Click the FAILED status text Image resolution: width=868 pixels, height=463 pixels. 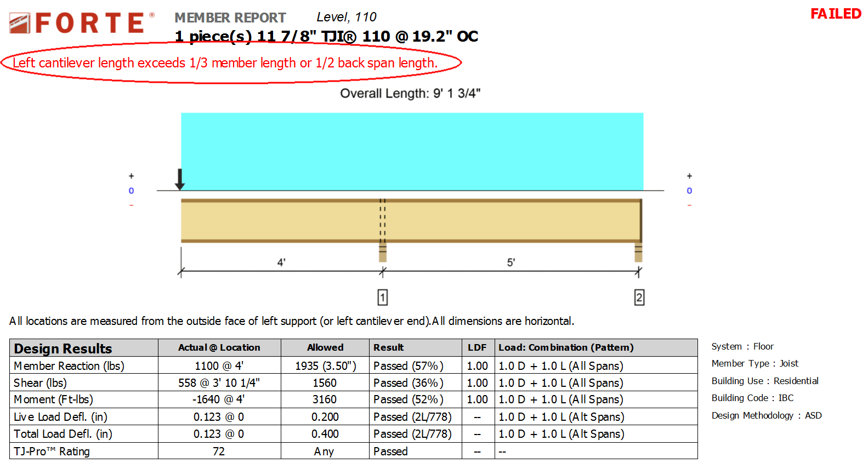(836, 14)
